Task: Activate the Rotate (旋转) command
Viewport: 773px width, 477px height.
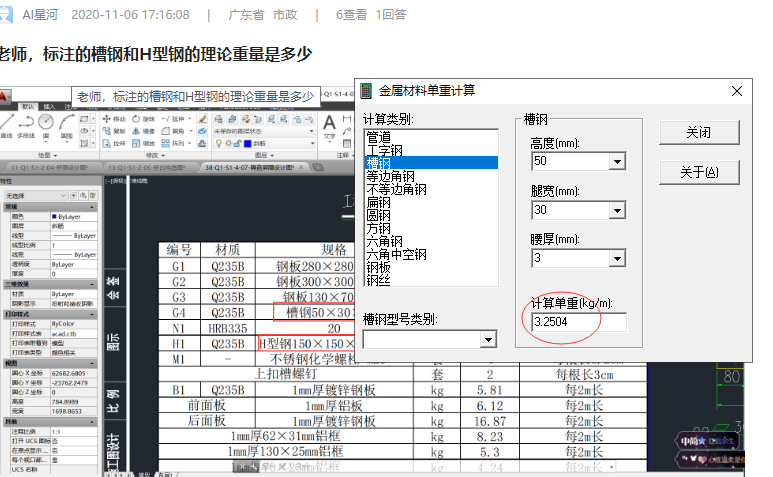Action: (143, 119)
